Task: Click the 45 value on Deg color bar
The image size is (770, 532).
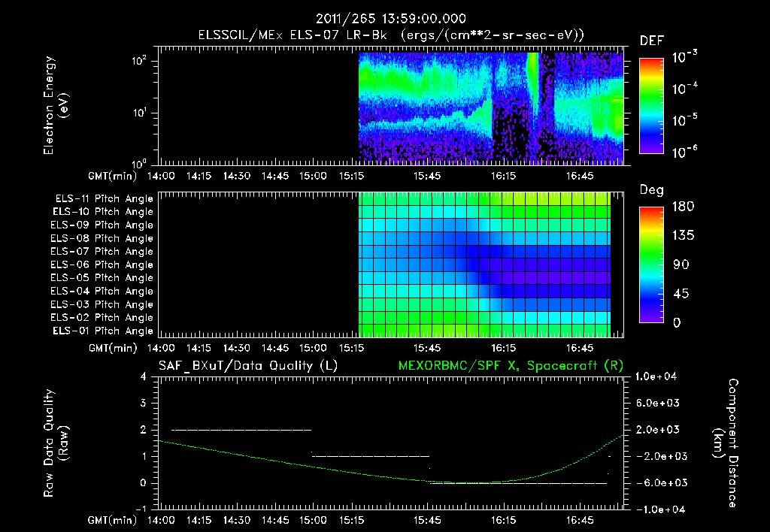Action: pos(681,294)
